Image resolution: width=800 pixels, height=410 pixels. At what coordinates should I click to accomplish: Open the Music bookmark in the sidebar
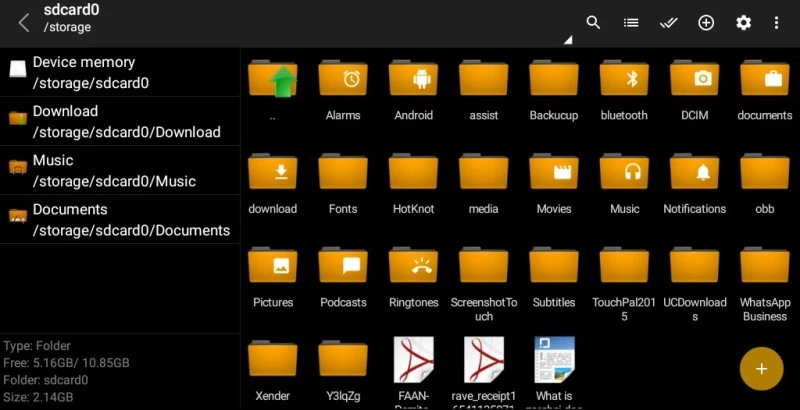coord(120,170)
